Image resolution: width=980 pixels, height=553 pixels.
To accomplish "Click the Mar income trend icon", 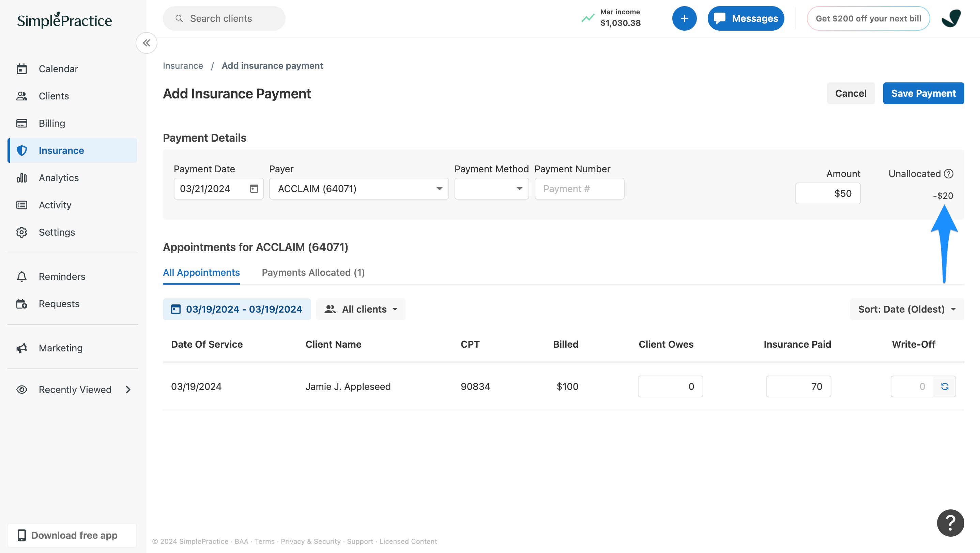I will tap(588, 18).
